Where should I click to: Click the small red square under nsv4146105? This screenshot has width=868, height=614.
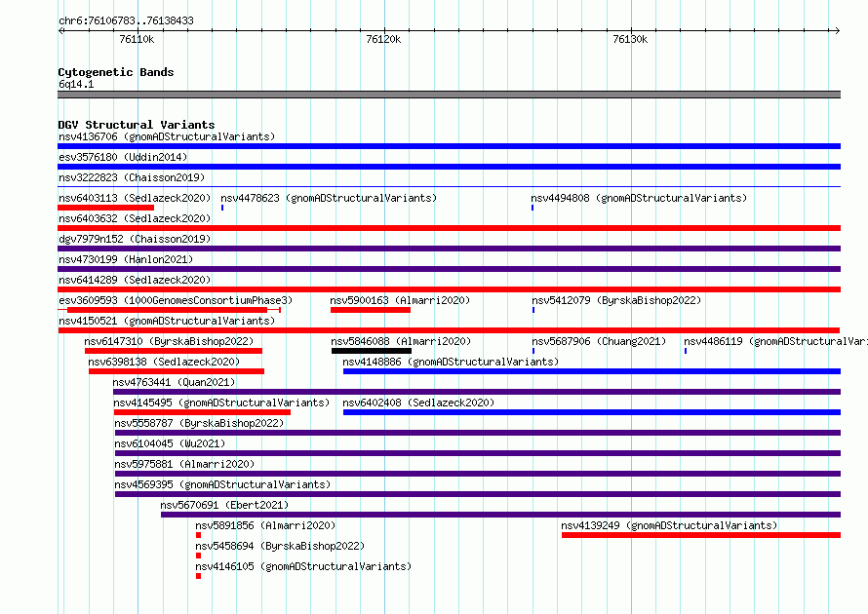(x=198, y=576)
